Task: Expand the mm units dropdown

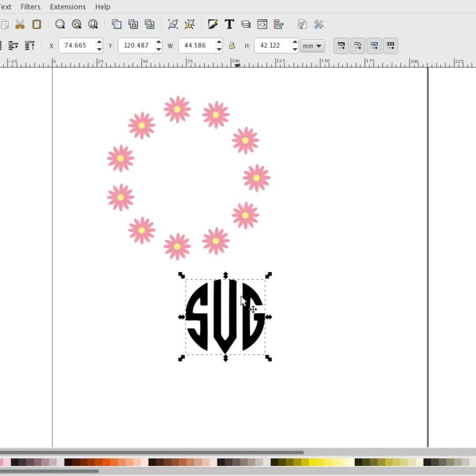Action: (312, 46)
